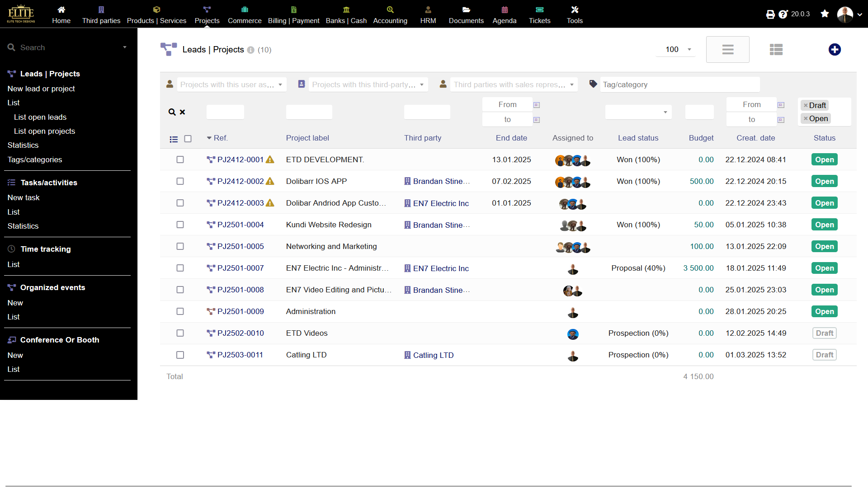Click the print icon in top bar
This screenshot has height=488, width=868.
[770, 14]
